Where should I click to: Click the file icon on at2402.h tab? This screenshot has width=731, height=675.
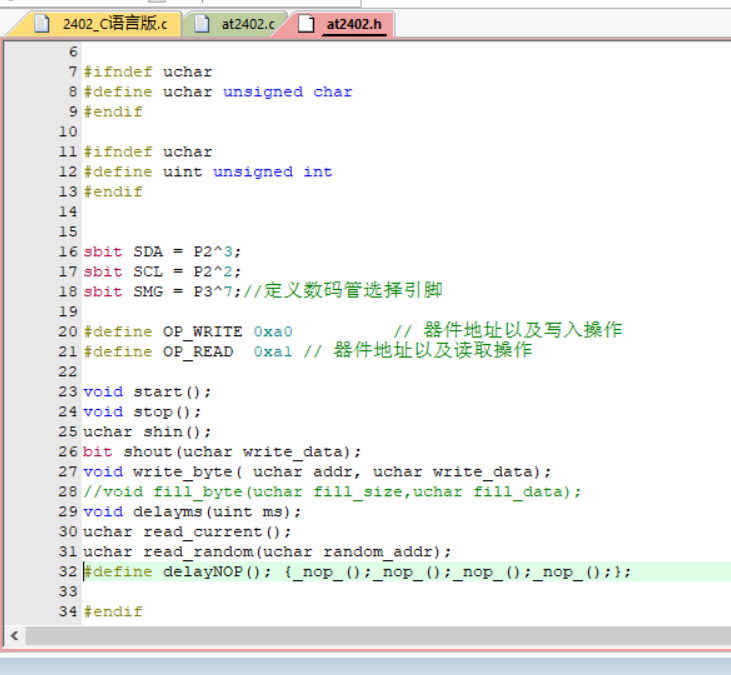click(306, 23)
